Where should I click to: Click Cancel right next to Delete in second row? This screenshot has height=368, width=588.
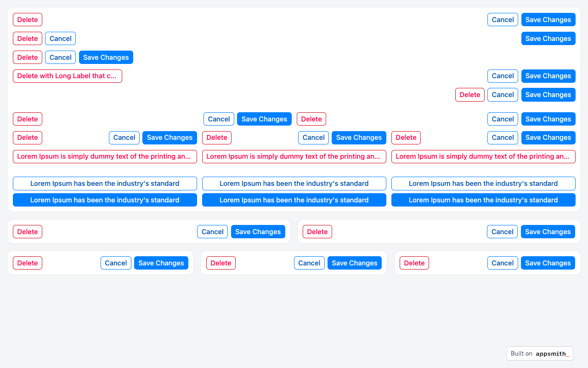point(60,39)
